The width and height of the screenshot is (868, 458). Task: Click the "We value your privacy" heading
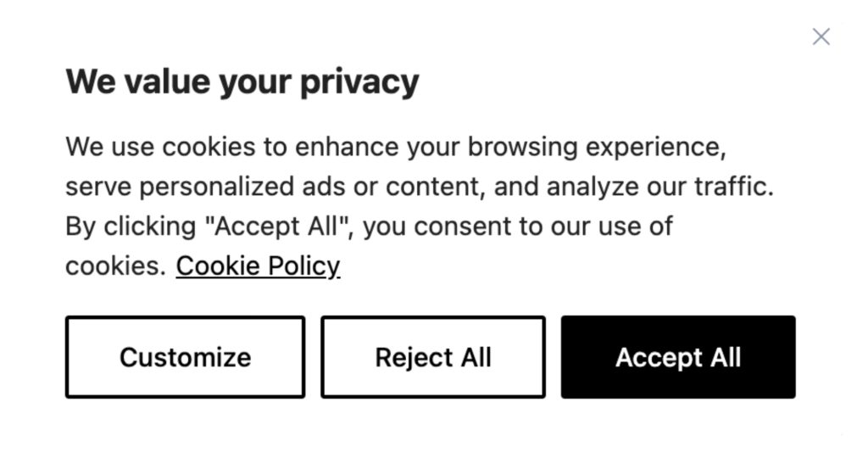242,82
